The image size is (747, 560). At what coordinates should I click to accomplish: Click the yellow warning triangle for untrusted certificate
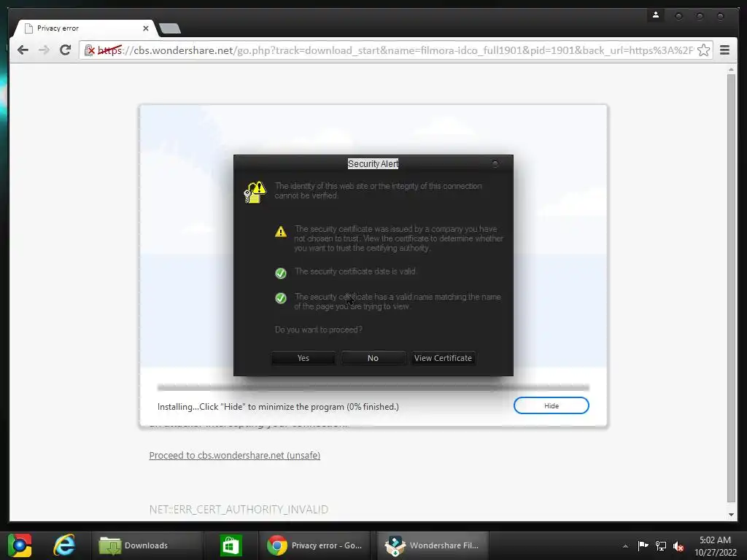point(281,231)
